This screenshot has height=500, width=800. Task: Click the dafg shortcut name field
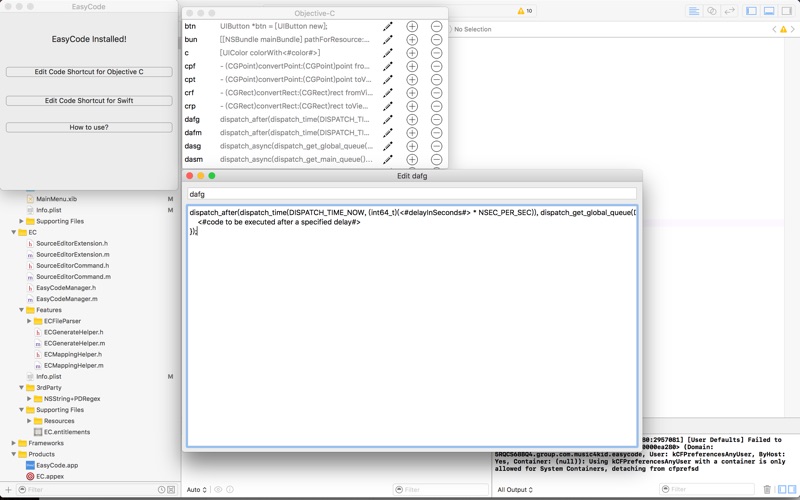point(412,194)
